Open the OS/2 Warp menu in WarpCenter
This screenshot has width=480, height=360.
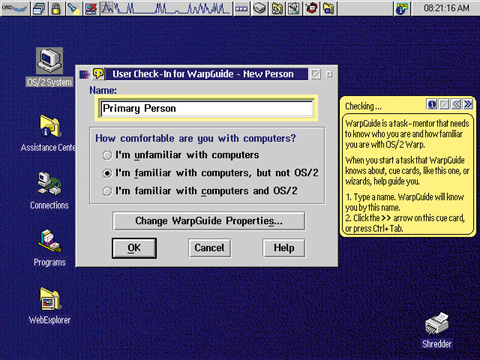coord(15,8)
